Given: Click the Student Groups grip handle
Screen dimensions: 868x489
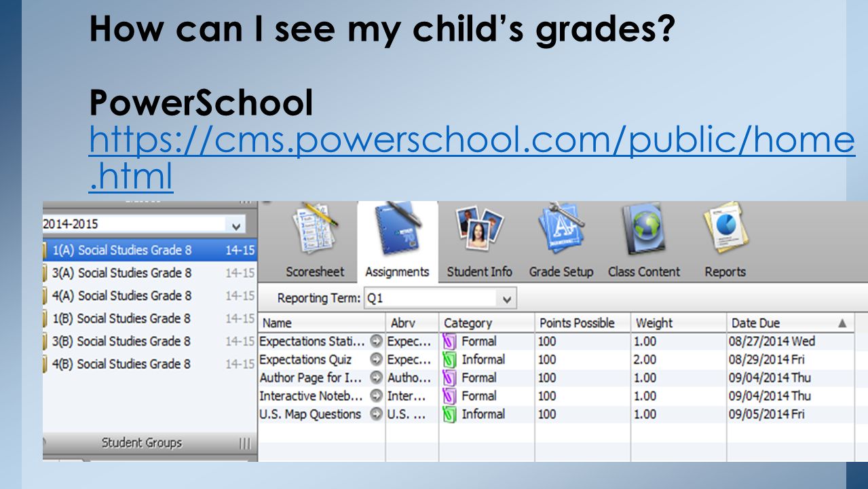Looking at the screenshot, I should 245,443.
